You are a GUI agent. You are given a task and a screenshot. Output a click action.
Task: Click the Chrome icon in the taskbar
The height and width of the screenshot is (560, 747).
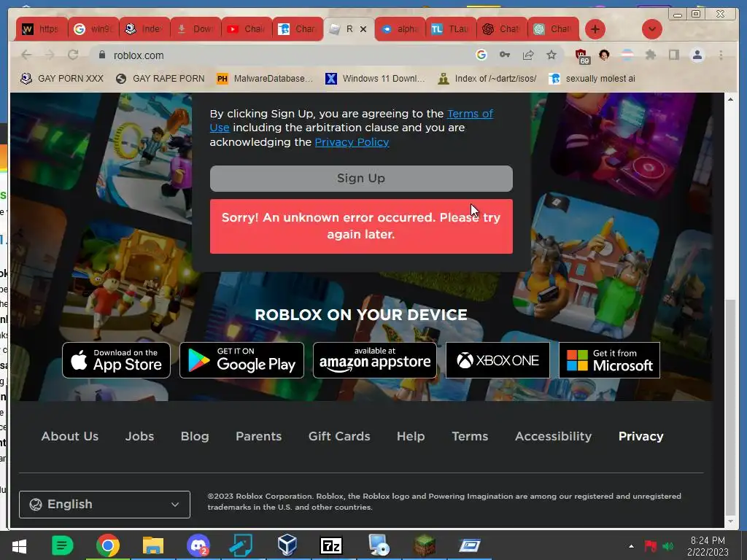(108, 545)
